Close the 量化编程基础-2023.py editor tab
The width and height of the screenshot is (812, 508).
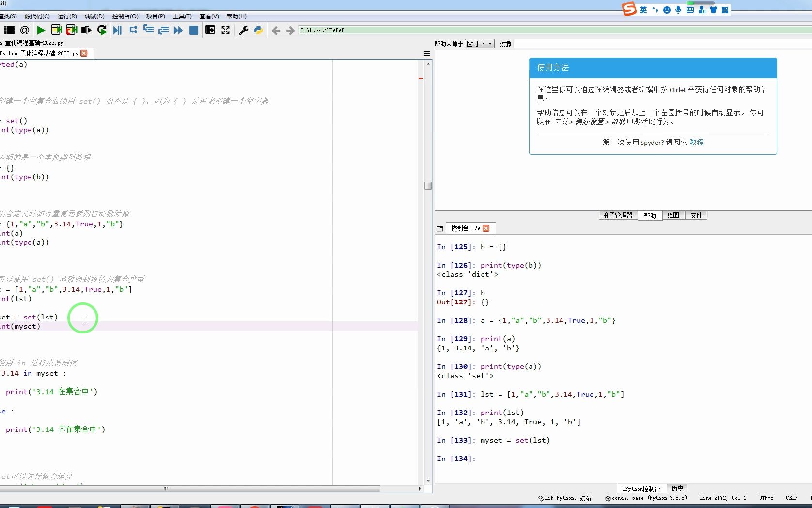click(84, 53)
